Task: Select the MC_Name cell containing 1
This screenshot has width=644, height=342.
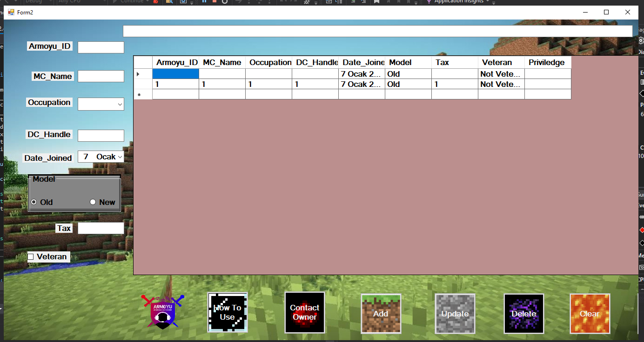Action: (222, 84)
